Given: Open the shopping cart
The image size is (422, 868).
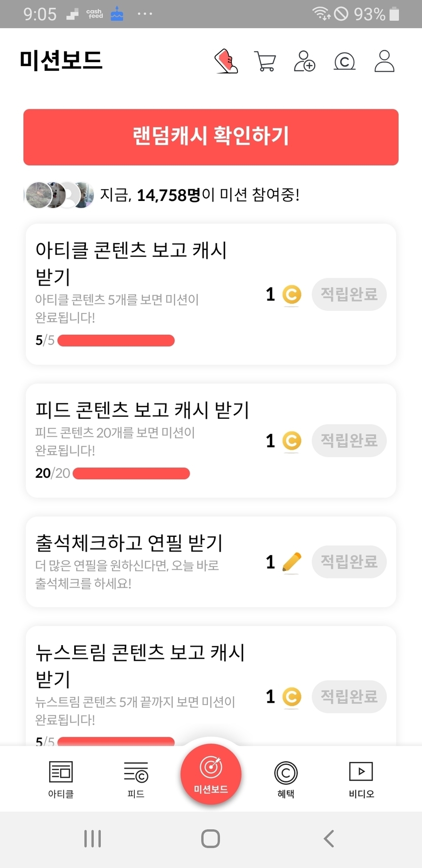Looking at the screenshot, I should click(265, 62).
